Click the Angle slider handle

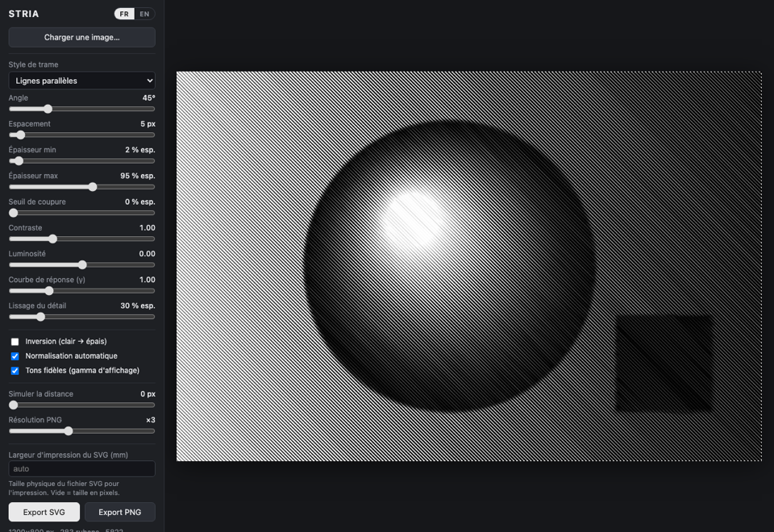pyautogui.click(x=48, y=109)
